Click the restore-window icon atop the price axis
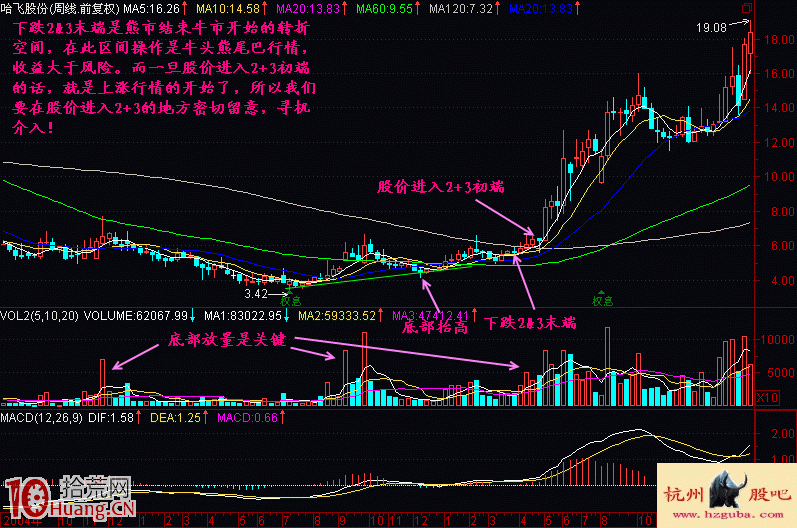Screen dimensions: 797x528 pos(747,8)
